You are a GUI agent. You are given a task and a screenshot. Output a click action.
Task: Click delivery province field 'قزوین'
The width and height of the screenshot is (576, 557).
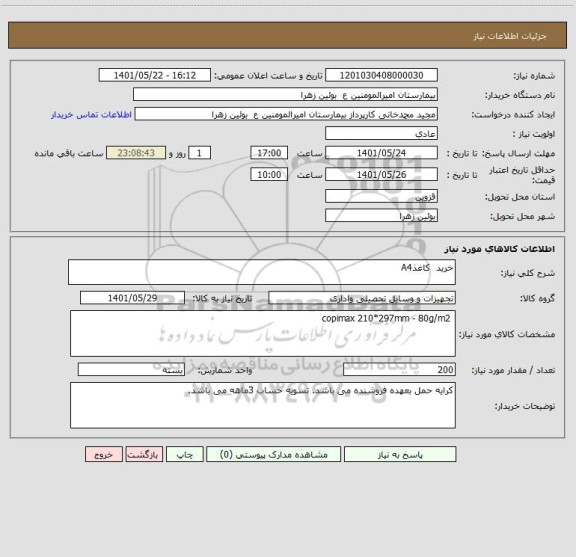[381, 197]
